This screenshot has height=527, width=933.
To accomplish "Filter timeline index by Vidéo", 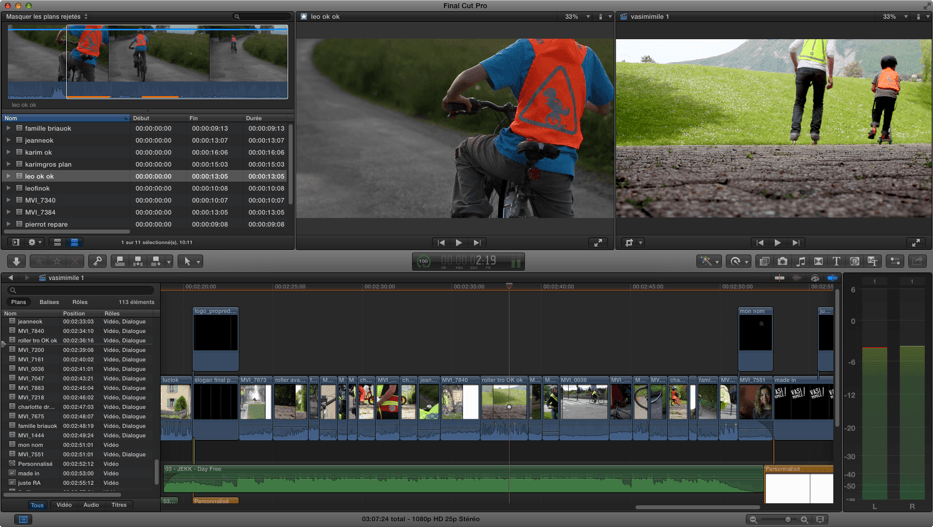I will 64,505.
